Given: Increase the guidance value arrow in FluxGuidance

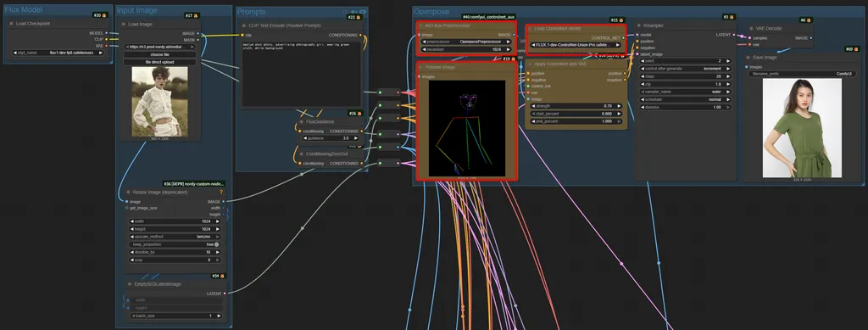Looking at the screenshot, I should 355,138.
